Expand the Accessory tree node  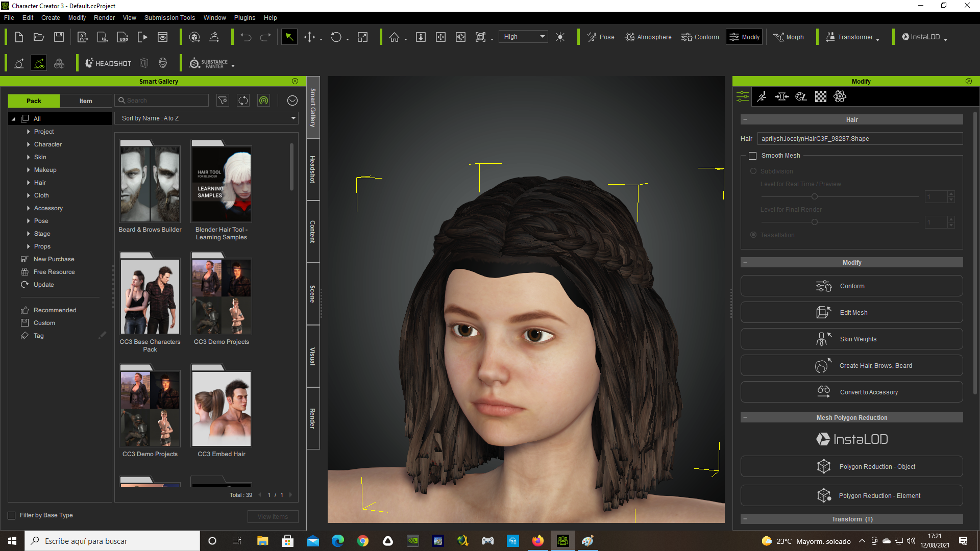28,208
